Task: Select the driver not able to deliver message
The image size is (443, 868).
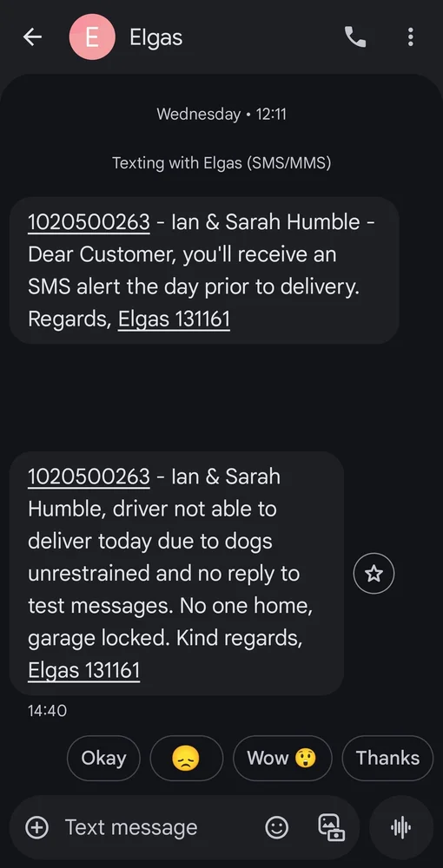Action: tap(176, 574)
